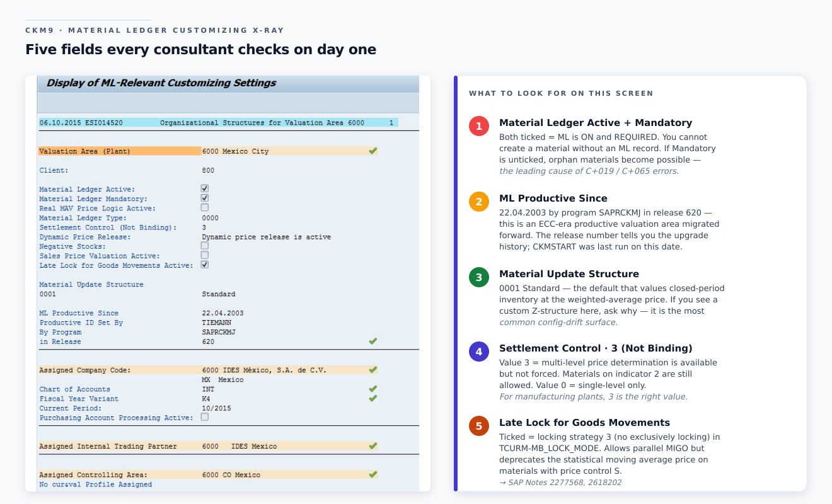The width and height of the screenshot is (832, 504).
Task: Click the green checkmark on Assigned Company Code row
Action: (373, 370)
